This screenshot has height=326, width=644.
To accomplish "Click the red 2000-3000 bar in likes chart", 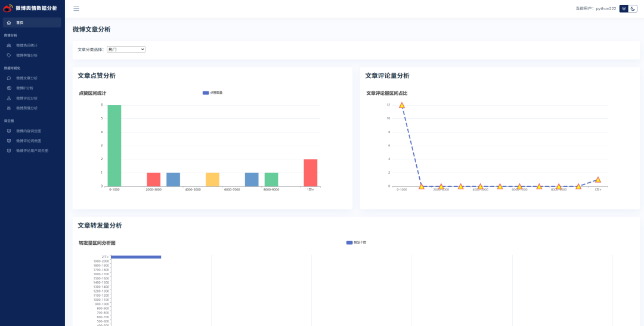I will [x=154, y=180].
